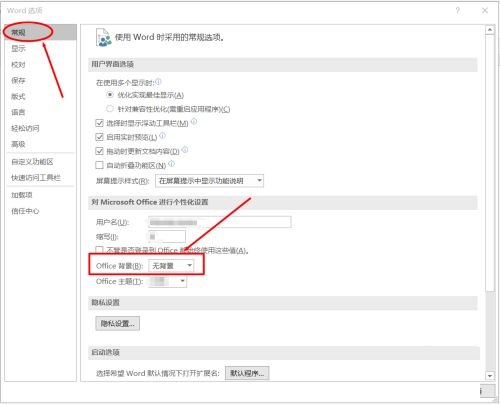500x405 pixels.
Task: Go to the 高级 options category
Action: (x=18, y=144)
